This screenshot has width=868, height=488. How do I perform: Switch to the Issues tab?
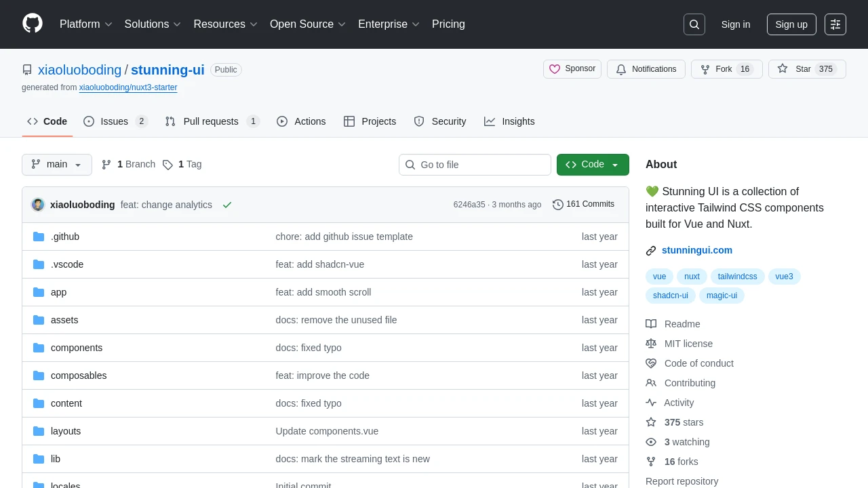[x=115, y=121]
